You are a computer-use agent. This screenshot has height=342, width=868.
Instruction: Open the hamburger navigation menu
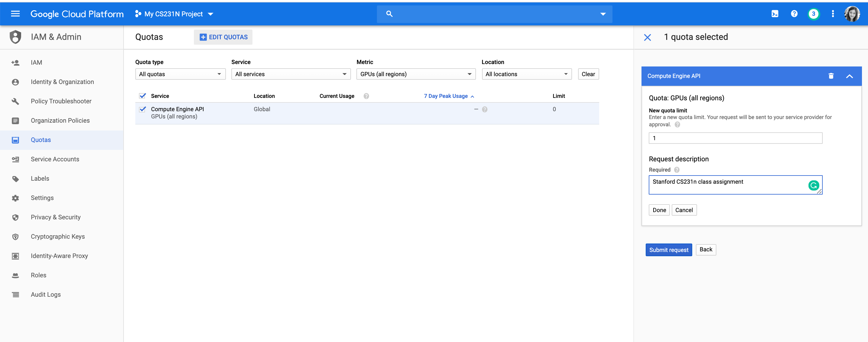click(15, 14)
